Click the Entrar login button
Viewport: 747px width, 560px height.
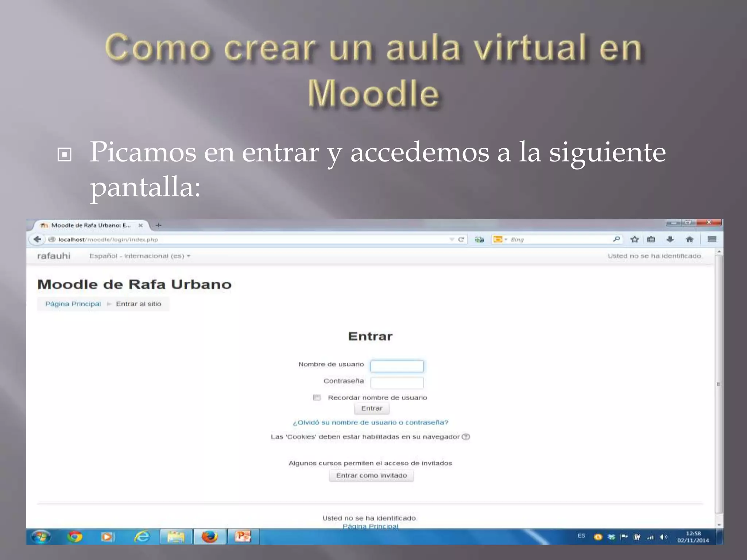tap(372, 408)
